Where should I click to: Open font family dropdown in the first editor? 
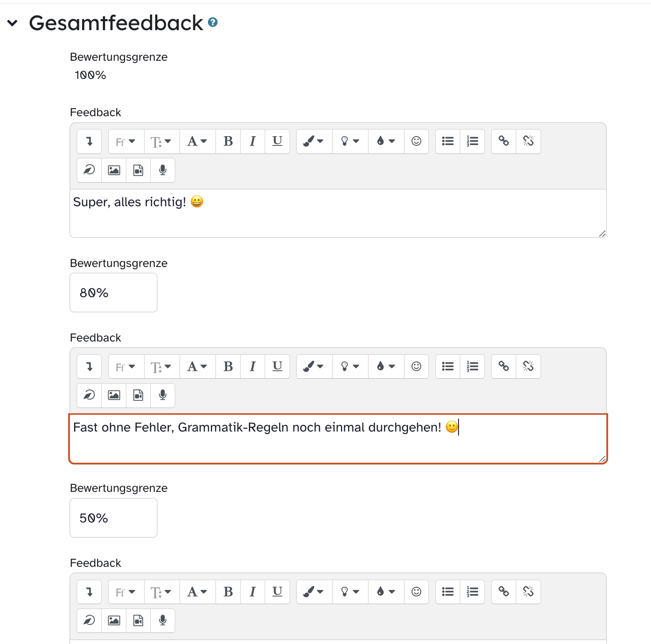(x=126, y=141)
